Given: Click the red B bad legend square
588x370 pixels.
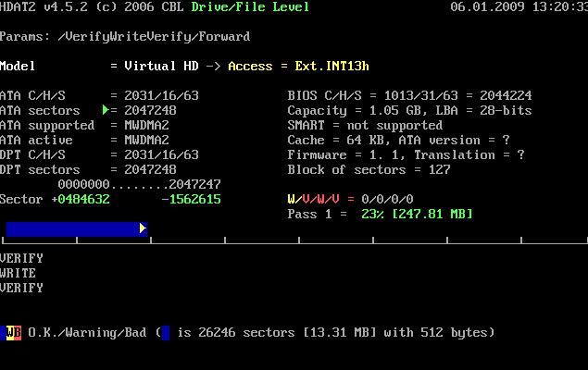Looking at the screenshot, I should (x=18, y=333).
